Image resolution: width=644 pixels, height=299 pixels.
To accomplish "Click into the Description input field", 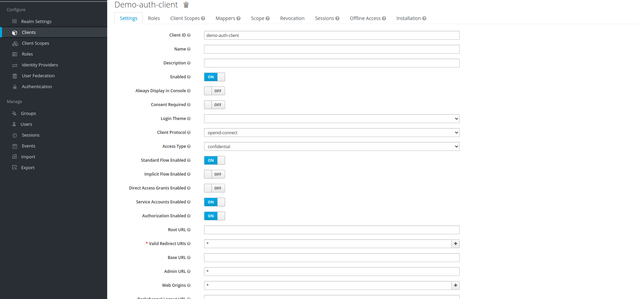I will pos(331,63).
